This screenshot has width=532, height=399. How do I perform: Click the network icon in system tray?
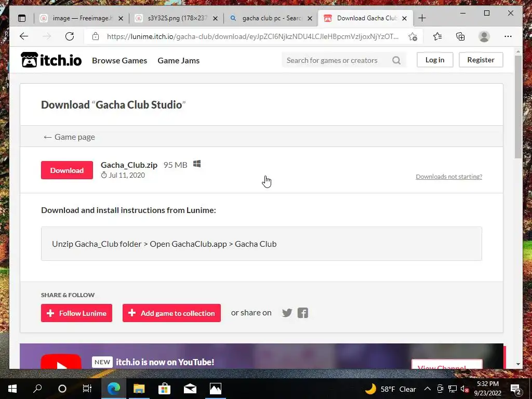point(453,389)
